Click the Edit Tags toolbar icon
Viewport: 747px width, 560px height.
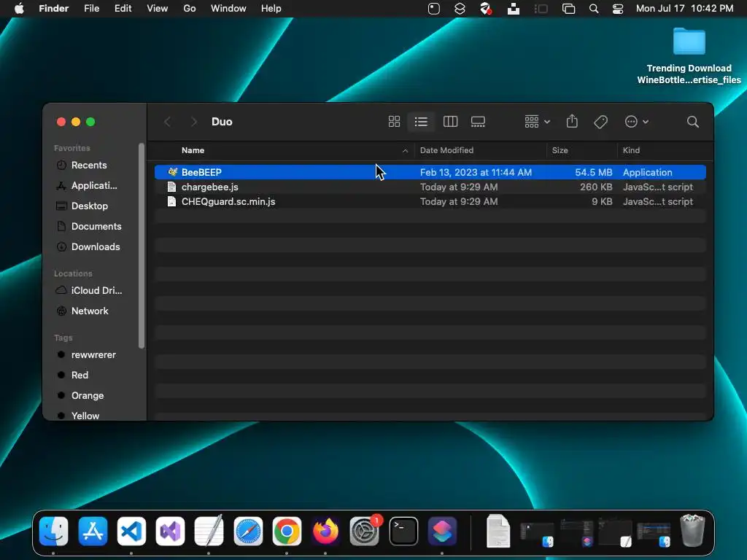pos(601,122)
